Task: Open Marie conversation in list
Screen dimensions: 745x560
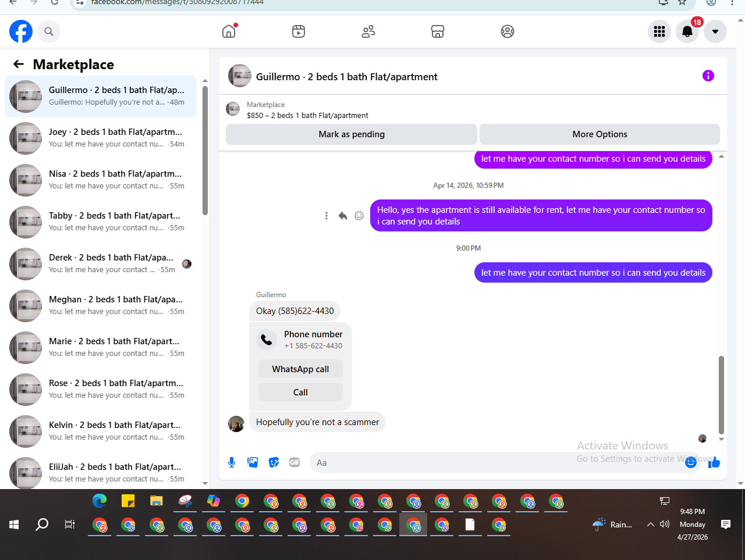Action: (x=100, y=348)
